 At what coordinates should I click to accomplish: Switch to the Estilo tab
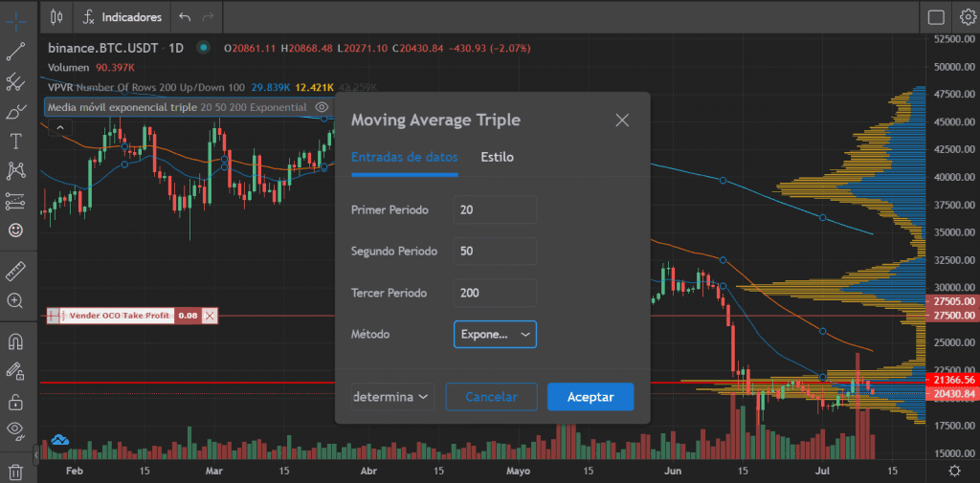(497, 157)
